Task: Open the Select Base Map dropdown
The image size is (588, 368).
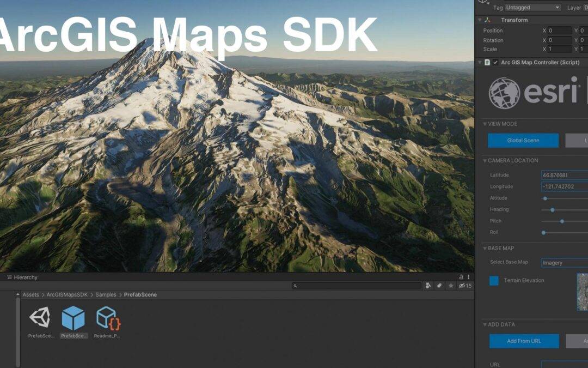Action: [565, 263]
